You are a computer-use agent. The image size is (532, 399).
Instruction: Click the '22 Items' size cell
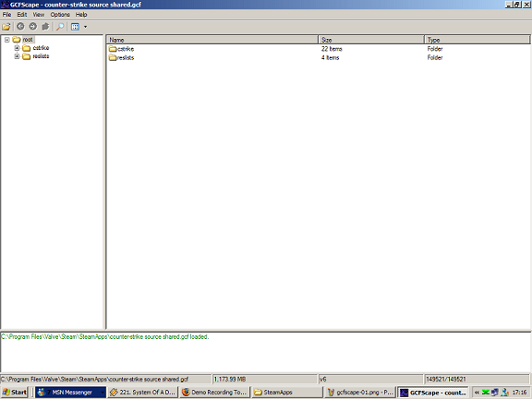tap(332, 49)
